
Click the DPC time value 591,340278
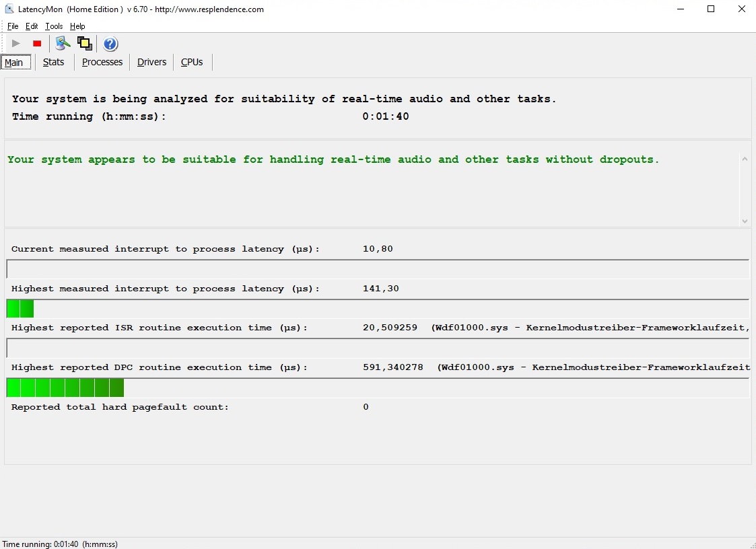coord(393,367)
